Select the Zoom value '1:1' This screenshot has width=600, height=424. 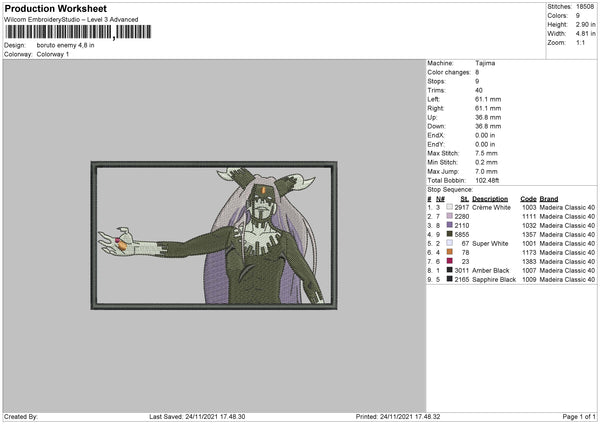click(x=580, y=42)
